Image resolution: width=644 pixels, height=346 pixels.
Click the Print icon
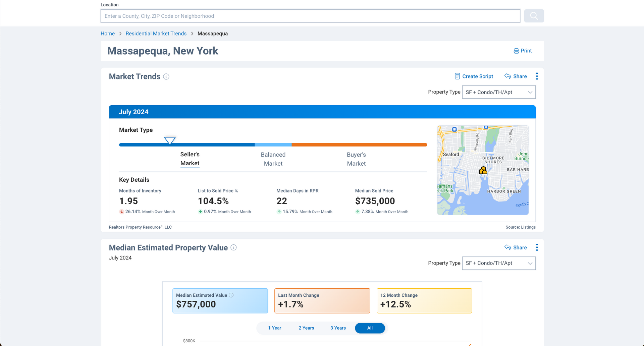point(516,51)
